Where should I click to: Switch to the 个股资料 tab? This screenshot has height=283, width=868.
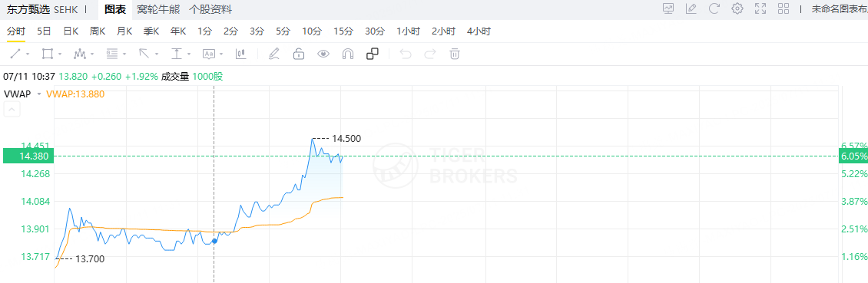[x=210, y=9]
